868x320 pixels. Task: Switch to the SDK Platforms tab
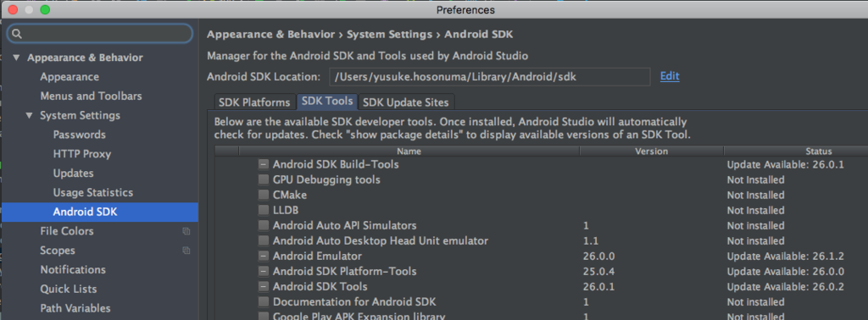(x=254, y=102)
